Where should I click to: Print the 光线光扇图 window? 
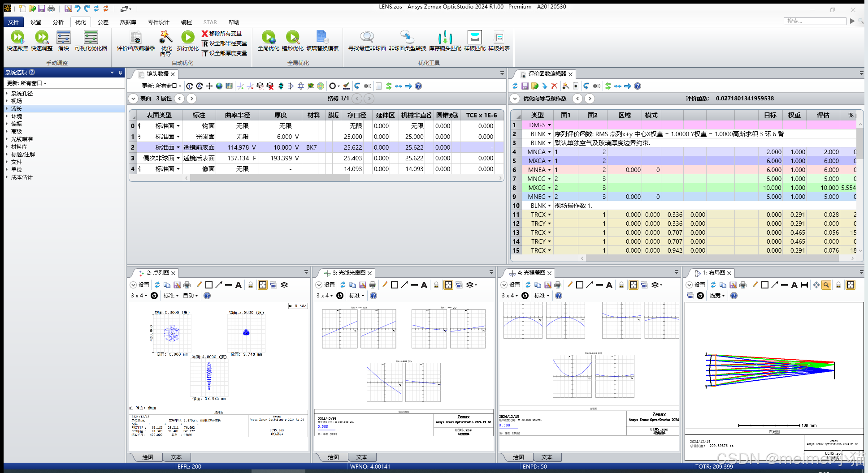[373, 285]
